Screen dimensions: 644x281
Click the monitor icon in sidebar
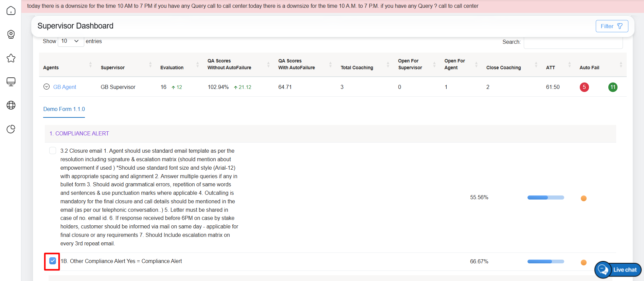(11, 82)
